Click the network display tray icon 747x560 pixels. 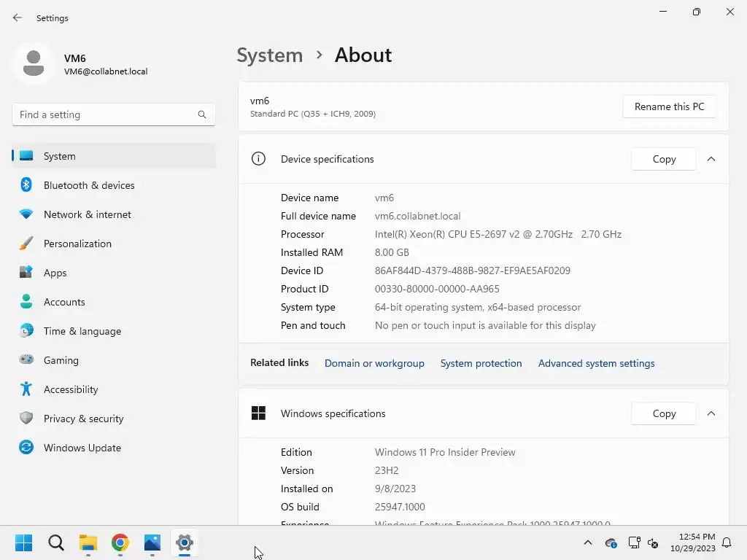pyautogui.click(x=634, y=542)
